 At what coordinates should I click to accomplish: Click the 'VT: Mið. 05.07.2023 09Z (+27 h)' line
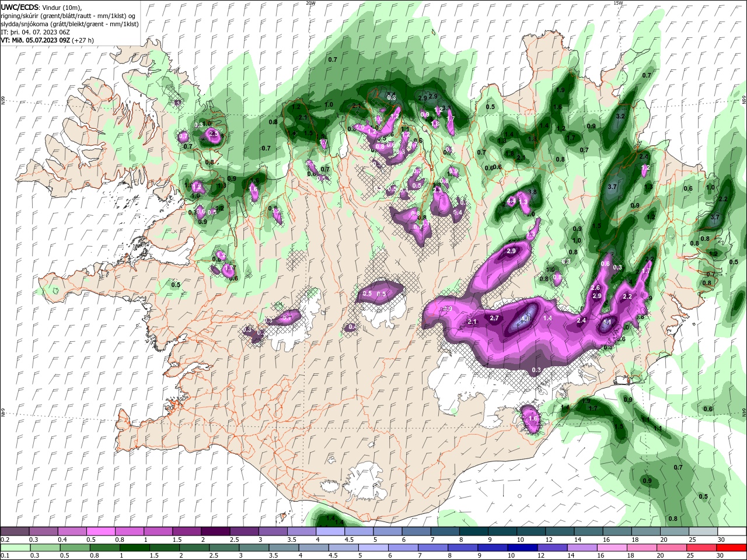pyautogui.click(x=48, y=40)
